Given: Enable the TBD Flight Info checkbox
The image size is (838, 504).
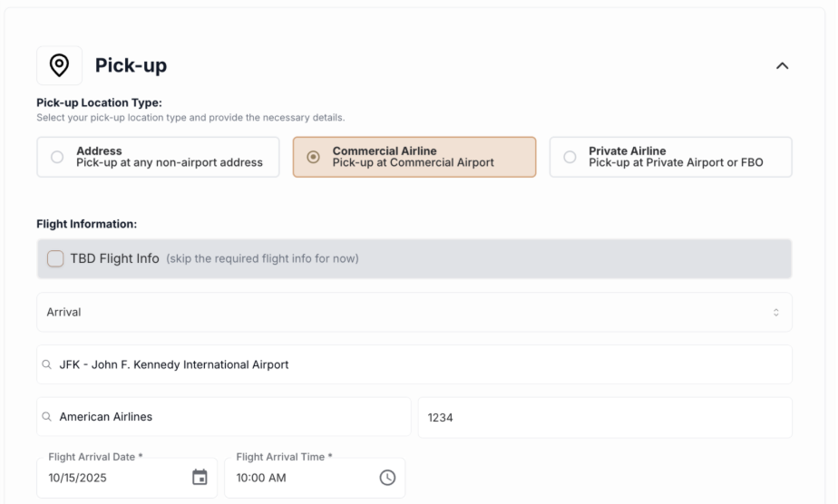Looking at the screenshot, I should click(55, 259).
